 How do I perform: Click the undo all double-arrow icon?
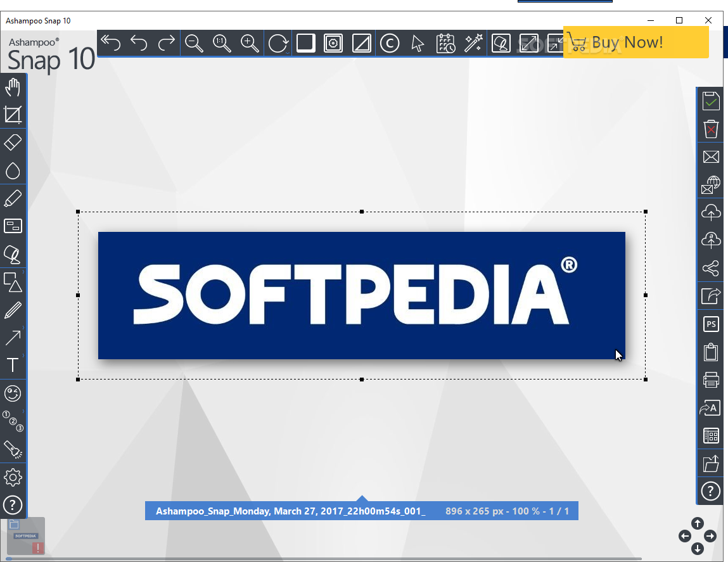point(110,43)
